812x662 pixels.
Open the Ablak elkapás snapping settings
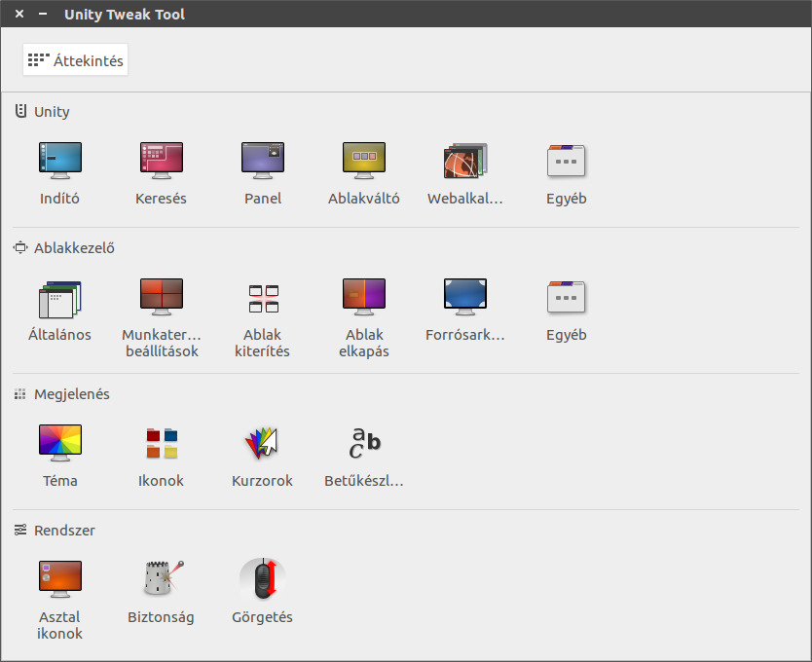tap(363, 318)
